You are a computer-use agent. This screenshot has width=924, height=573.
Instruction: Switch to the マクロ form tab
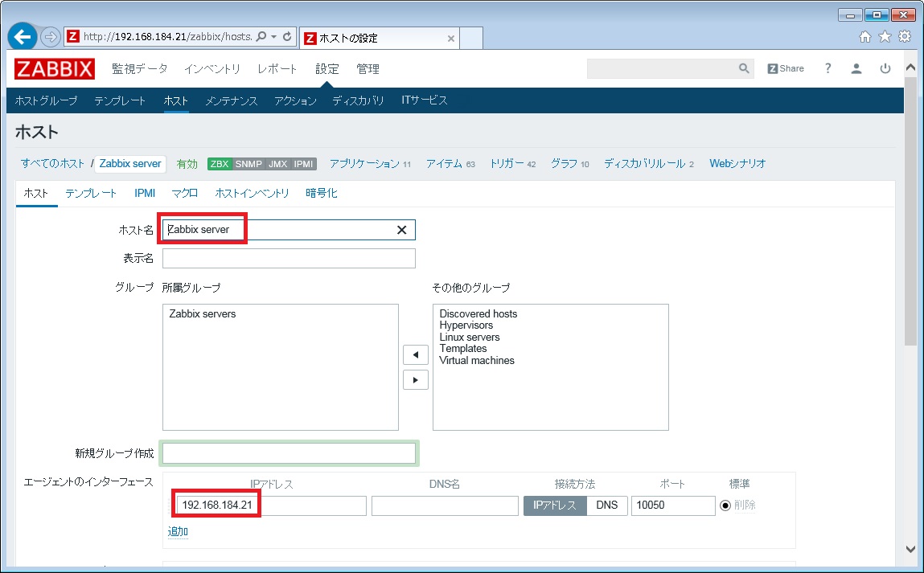click(184, 193)
